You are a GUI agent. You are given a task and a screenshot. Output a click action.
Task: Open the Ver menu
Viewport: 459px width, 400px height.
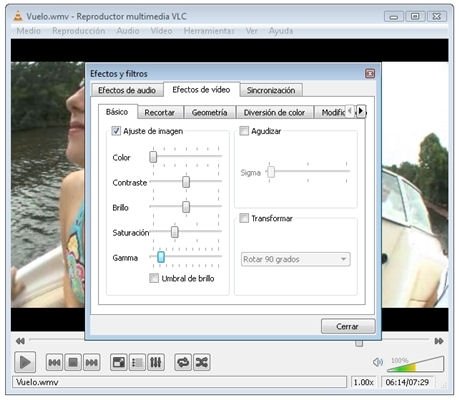[252, 31]
